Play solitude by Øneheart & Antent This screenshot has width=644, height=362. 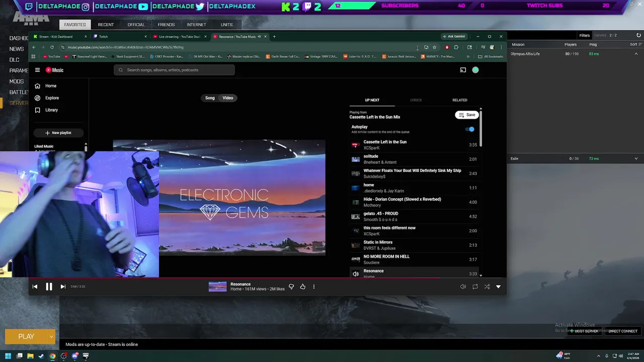414,159
